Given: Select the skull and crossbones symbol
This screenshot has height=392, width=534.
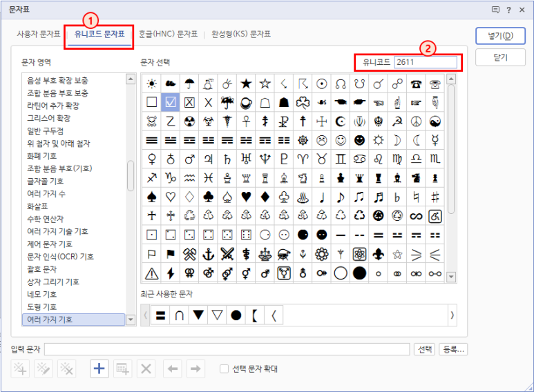Looking at the screenshot, I should tap(151, 121).
